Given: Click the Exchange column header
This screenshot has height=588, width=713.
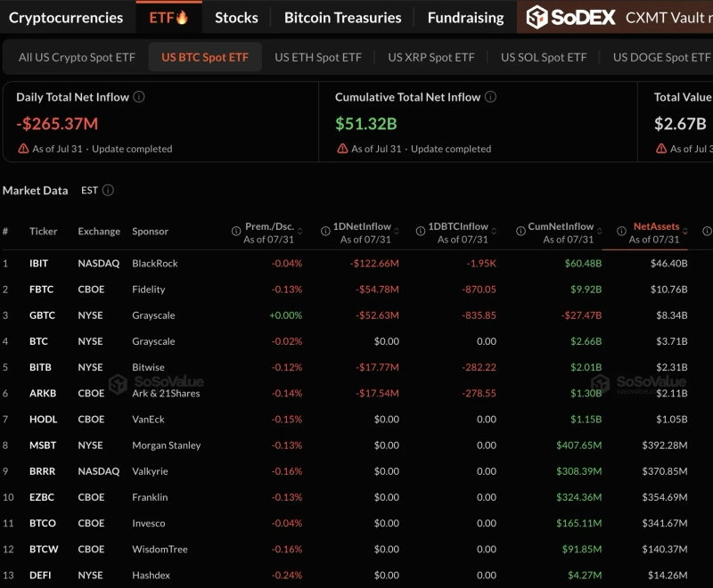Looking at the screenshot, I should [99, 232].
